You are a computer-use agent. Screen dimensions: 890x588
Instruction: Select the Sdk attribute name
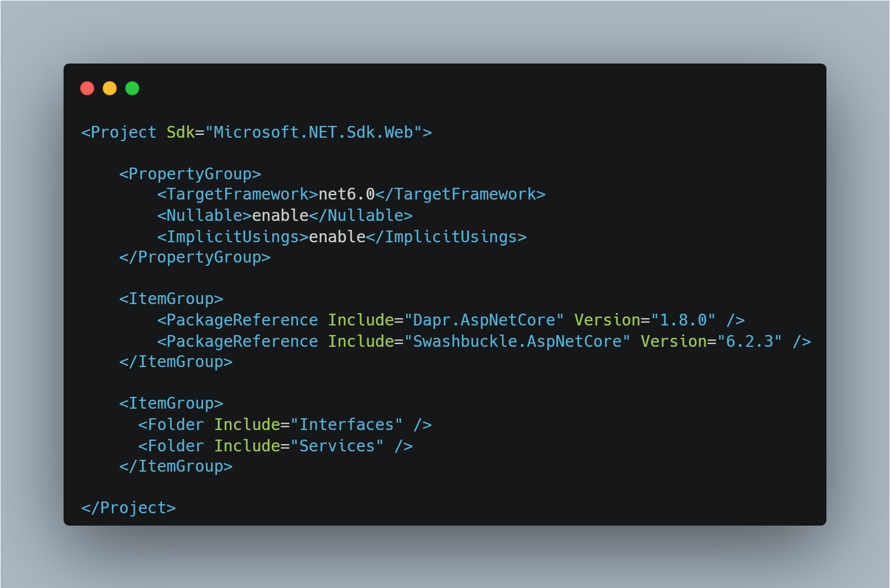[181, 132]
